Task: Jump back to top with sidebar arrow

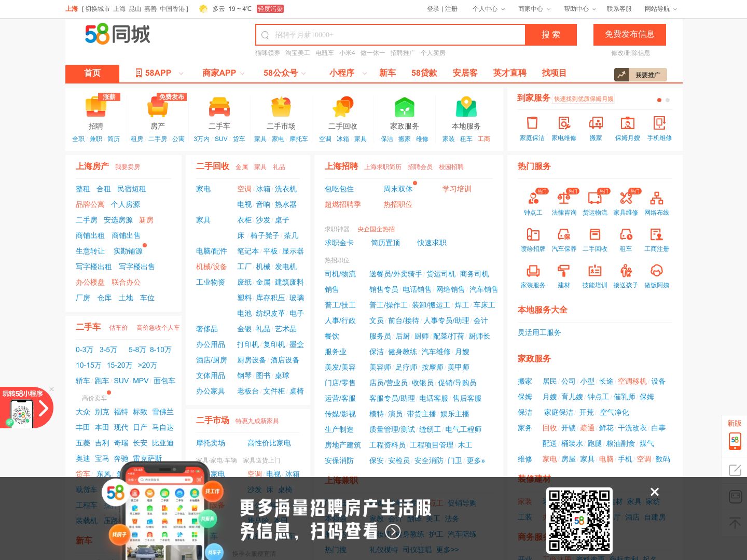Action: 735,523
